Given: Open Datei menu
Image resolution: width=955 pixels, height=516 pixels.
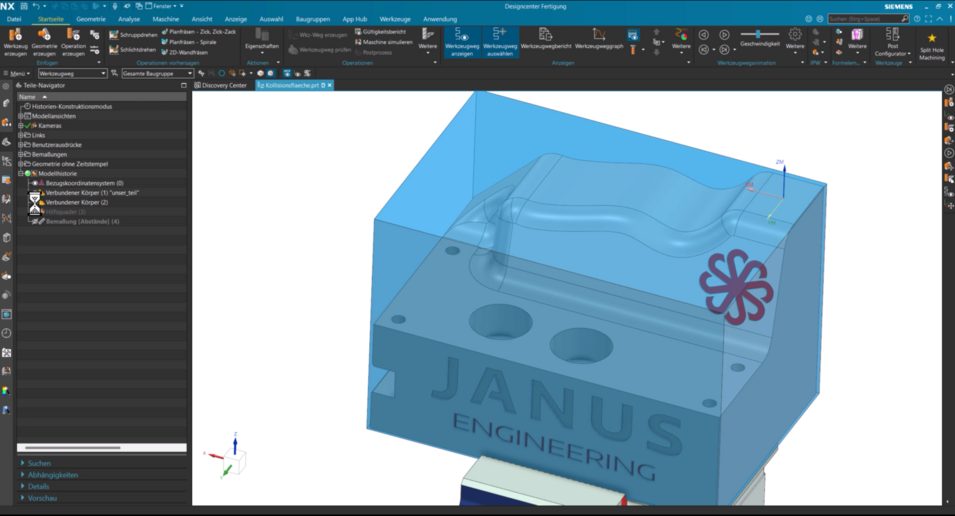Looking at the screenshot, I should (14, 19).
